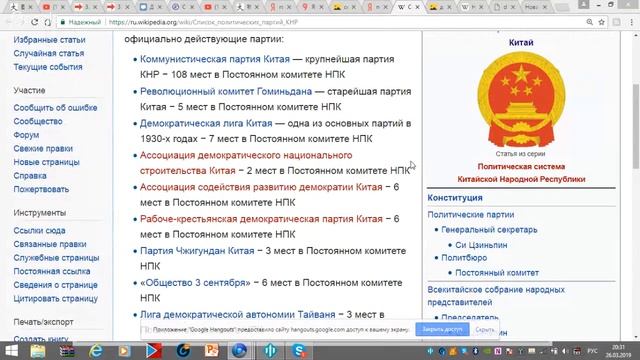Click 'Закрыть доступ' button in Hangouts bar

click(442, 329)
